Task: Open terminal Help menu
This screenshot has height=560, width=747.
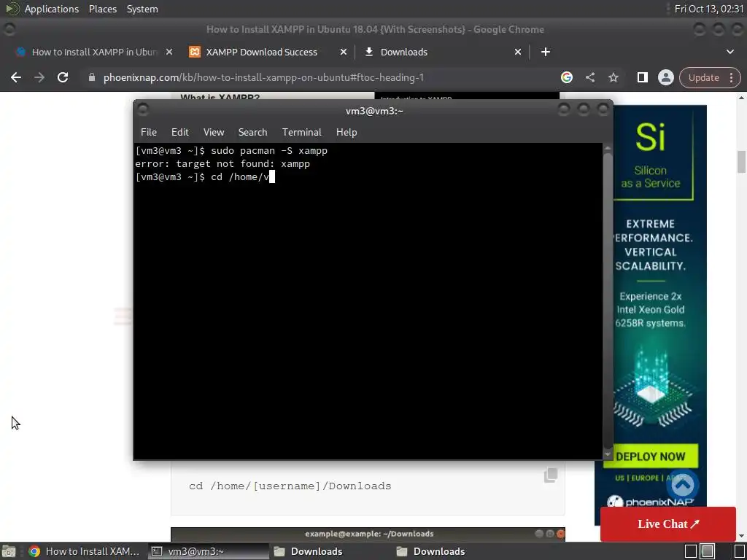Action: tap(347, 133)
